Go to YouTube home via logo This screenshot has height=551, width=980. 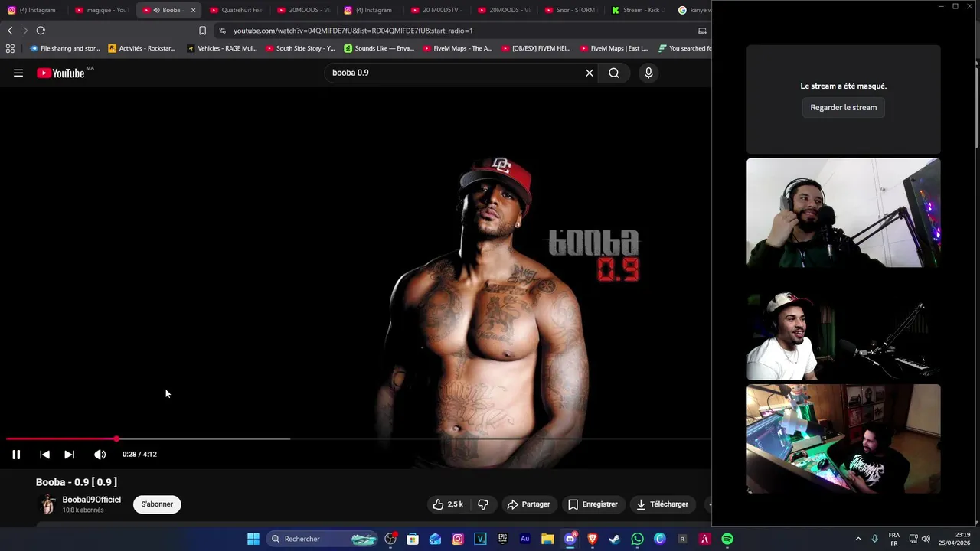(60, 73)
